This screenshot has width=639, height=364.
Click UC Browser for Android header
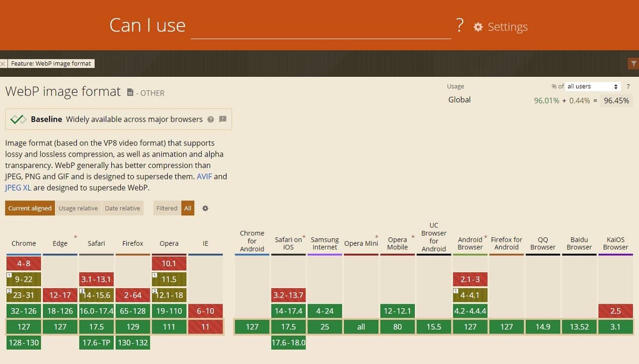pyautogui.click(x=434, y=237)
